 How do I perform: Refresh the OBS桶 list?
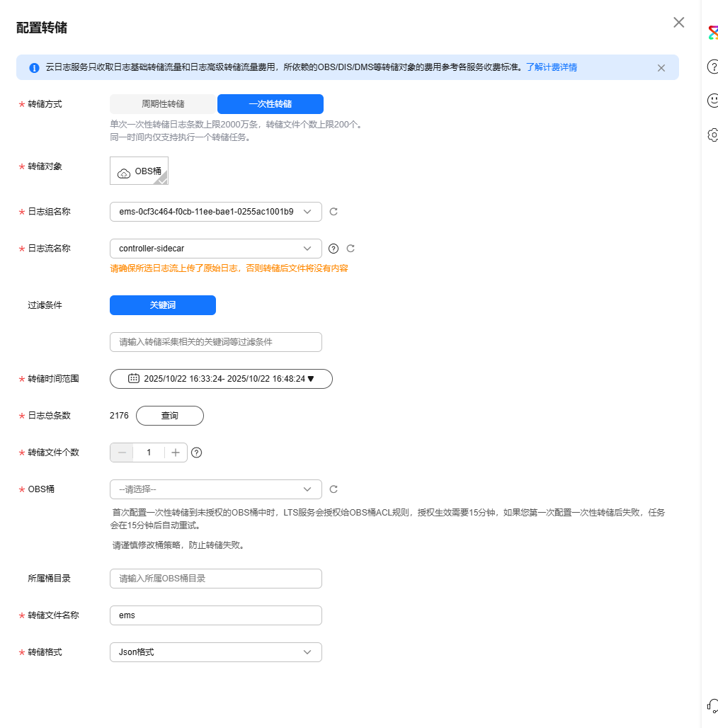pyautogui.click(x=334, y=489)
